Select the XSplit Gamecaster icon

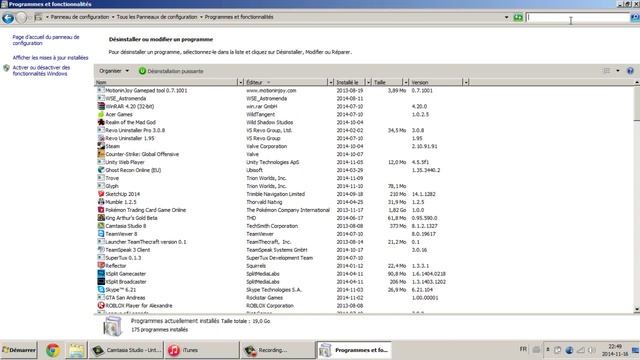coord(101,273)
